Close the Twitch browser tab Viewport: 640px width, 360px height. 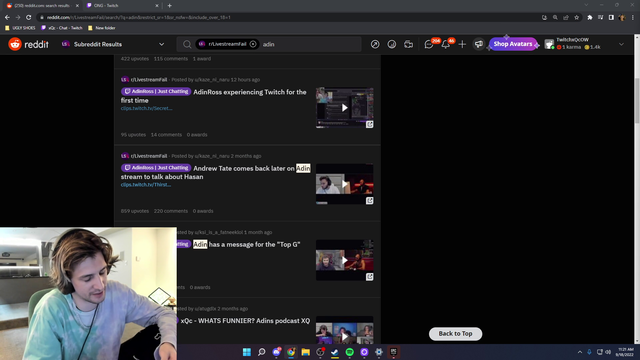click(x=157, y=6)
